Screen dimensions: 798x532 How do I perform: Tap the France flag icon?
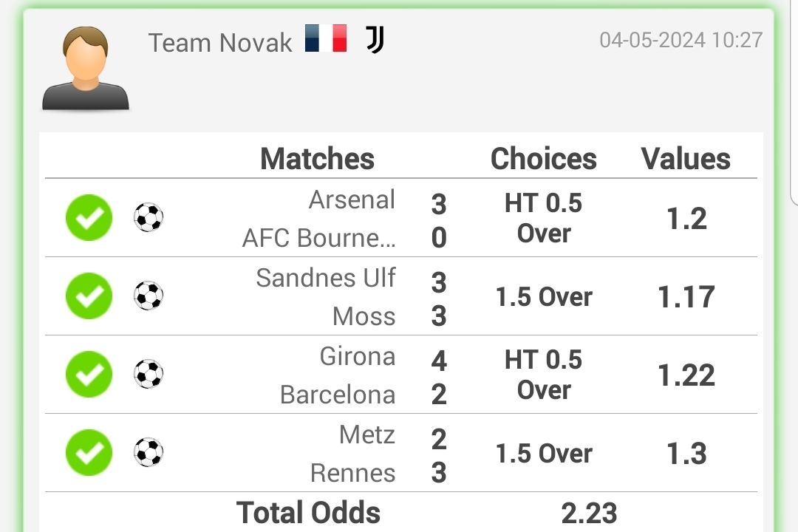327,38
